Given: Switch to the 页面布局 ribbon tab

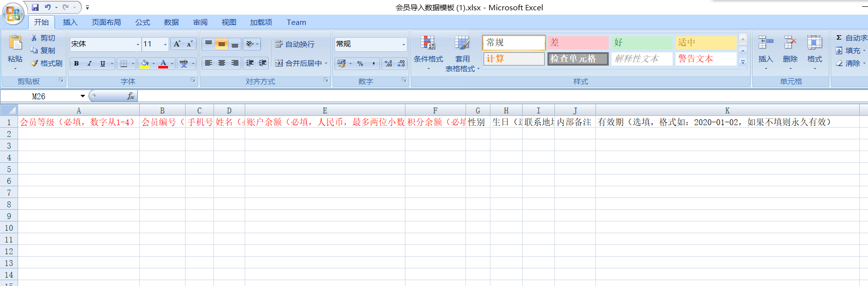Looking at the screenshot, I should 106,22.
